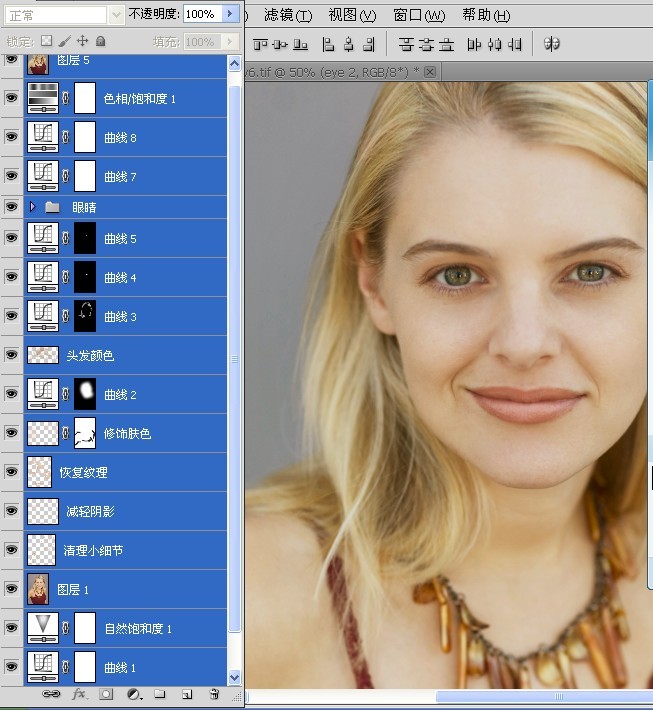Align bottom edges in options bar

coord(300,44)
